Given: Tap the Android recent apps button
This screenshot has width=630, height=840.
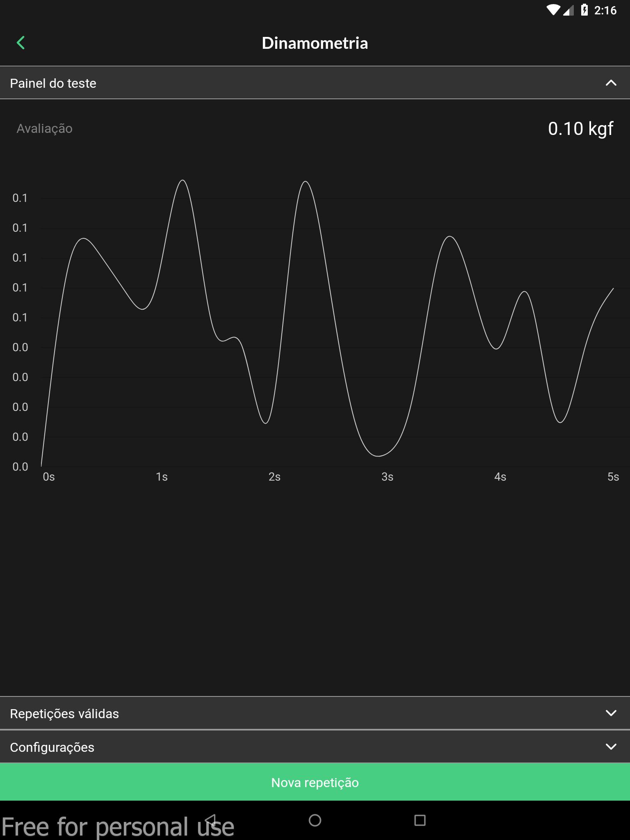Looking at the screenshot, I should pos(420,820).
